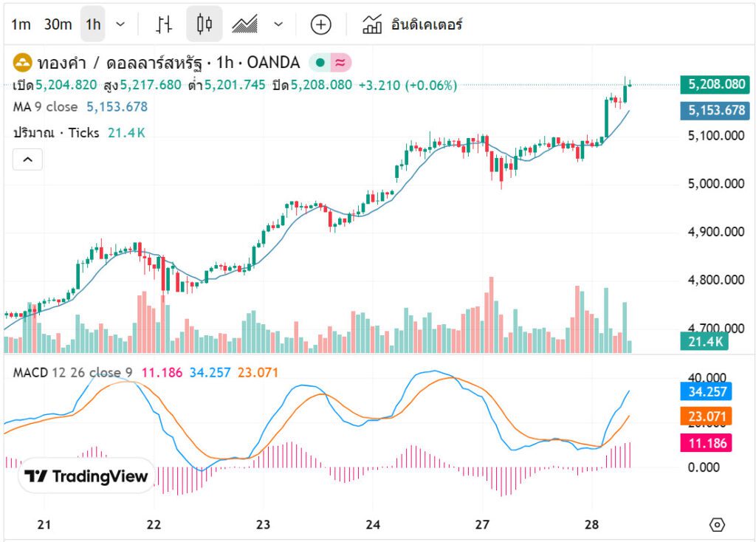The image size is (756, 542).
Task: Switch to the 30m timeframe
Action: (58, 24)
